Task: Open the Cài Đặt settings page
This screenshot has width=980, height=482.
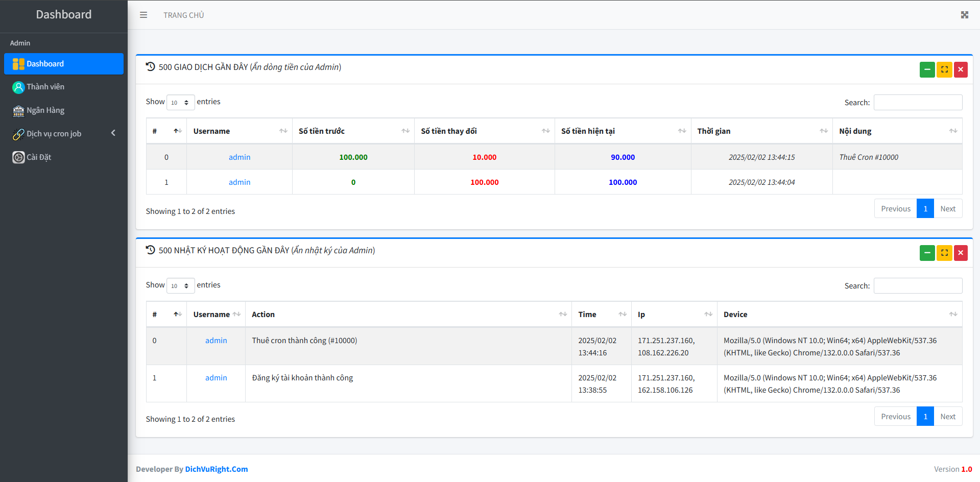Action: pos(39,157)
